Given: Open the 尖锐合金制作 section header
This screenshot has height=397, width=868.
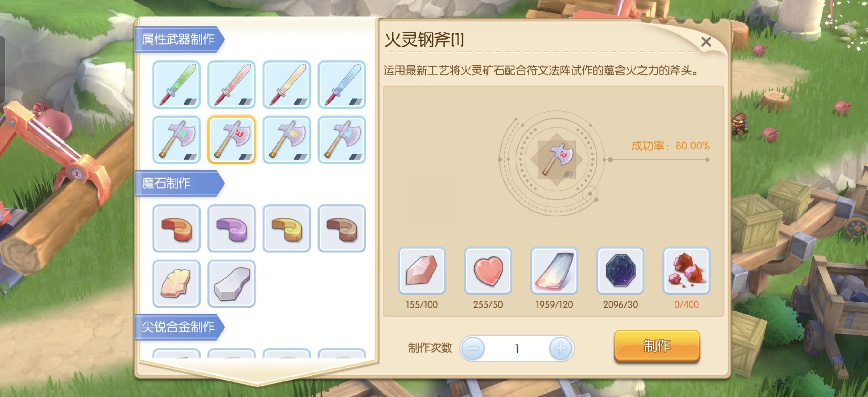Looking at the screenshot, I should pos(179,327).
